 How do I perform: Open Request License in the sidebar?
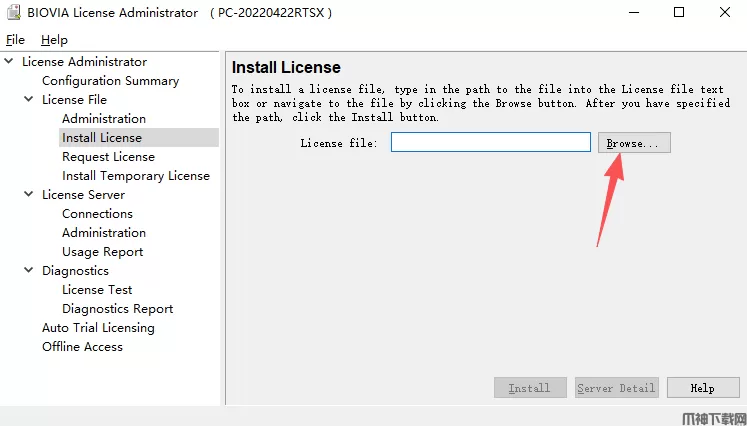tap(108, 157)
